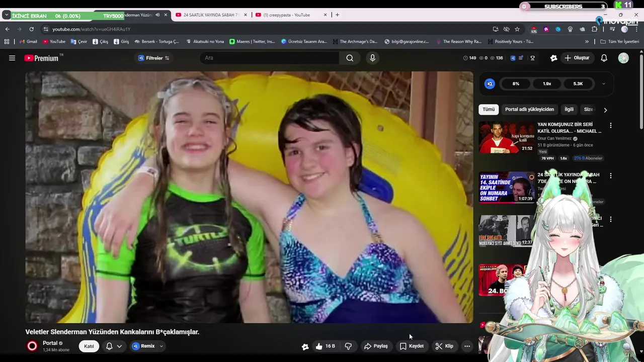Open a new browser tab

pos(337,15)
